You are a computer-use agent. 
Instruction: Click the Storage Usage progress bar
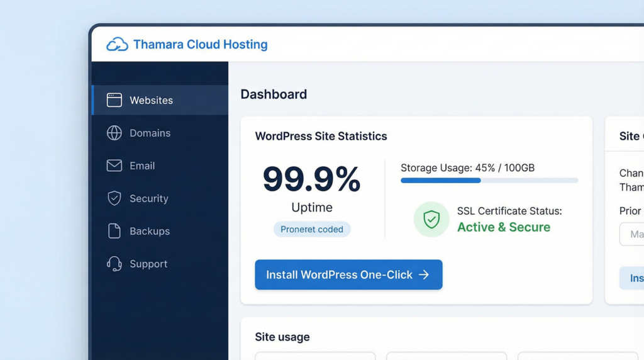click(x=489, y=181)
